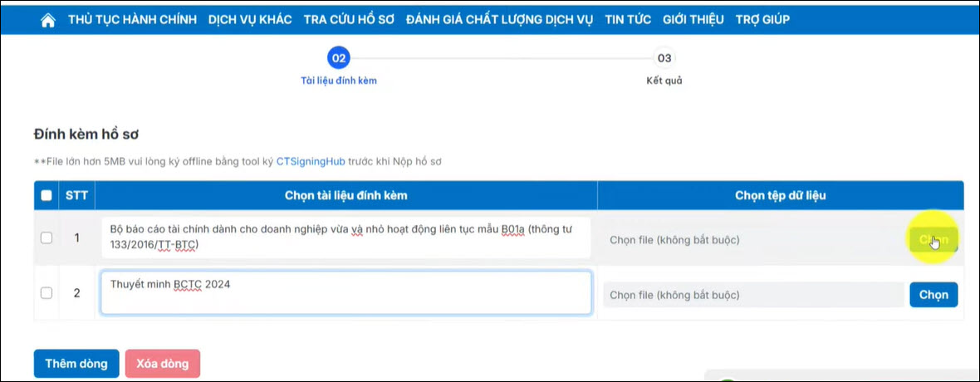
Task: Open the TIN TỨC menu item
Action: 628,19
